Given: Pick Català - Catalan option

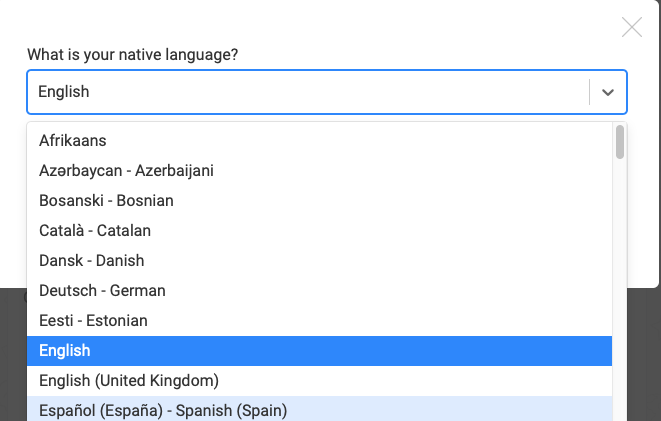Looking at the screenshot, I should click(95, 231).
